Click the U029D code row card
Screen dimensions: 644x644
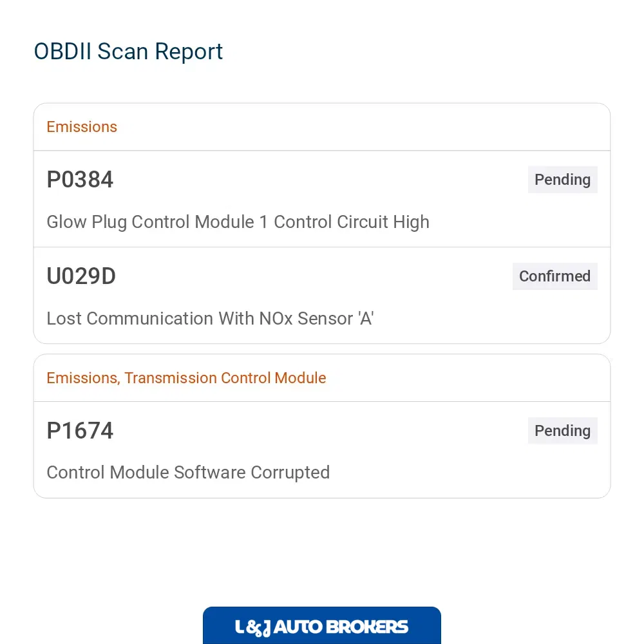tap(322, 296)
